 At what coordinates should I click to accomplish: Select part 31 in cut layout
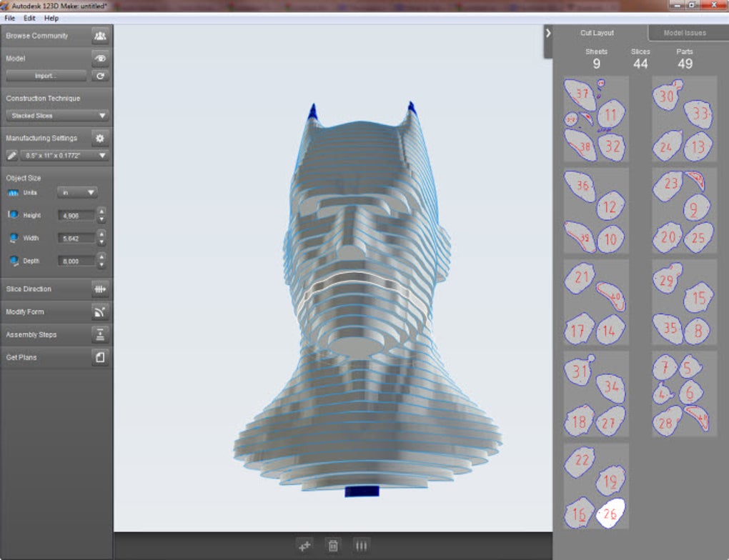click(x=580, y=371)
